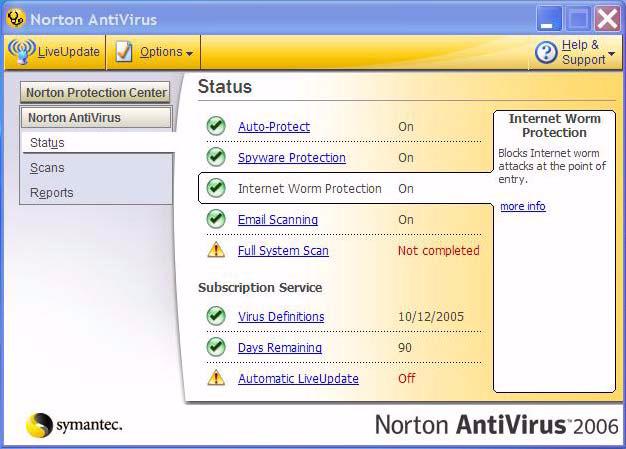This screenshot has width=626, height=449.
Task: Maximize the Norton AntiVirus window
Action: click(x=578, y=18)
